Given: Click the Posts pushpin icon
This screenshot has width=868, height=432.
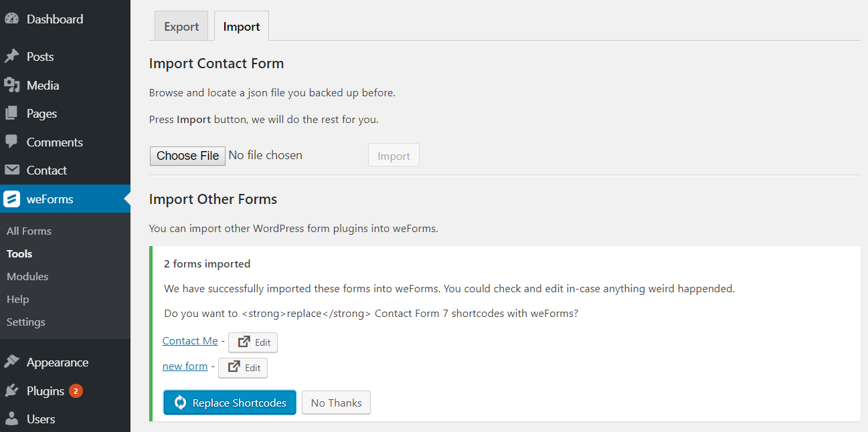Looking at the screenshot, I should point(11,57).
